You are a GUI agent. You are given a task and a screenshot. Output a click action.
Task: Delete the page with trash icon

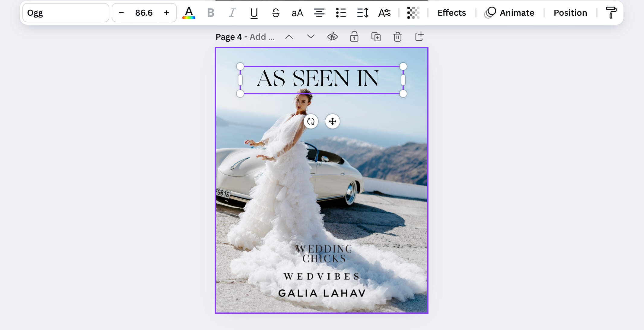[x=398, y=37]
